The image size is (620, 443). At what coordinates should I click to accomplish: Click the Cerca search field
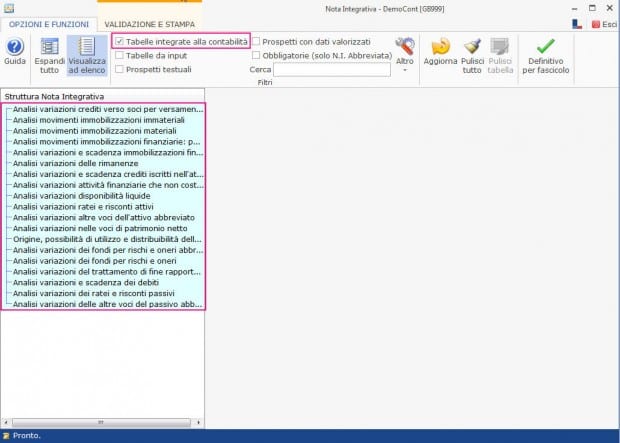(x=332, y=70)
